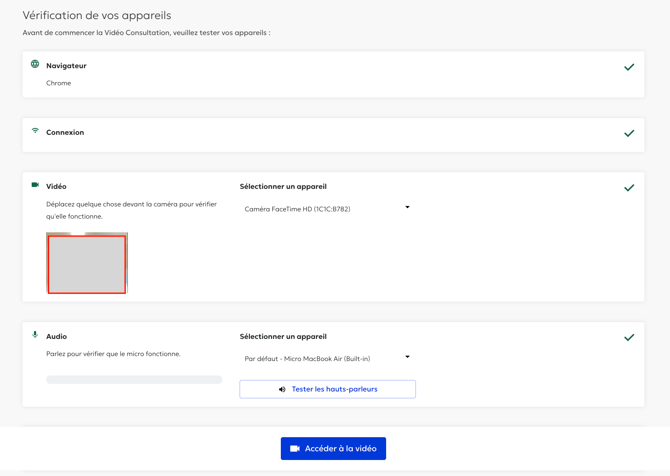
Task: Click Sélectionner un appareil label in Vidéo section
Action: tap(283, 186)
